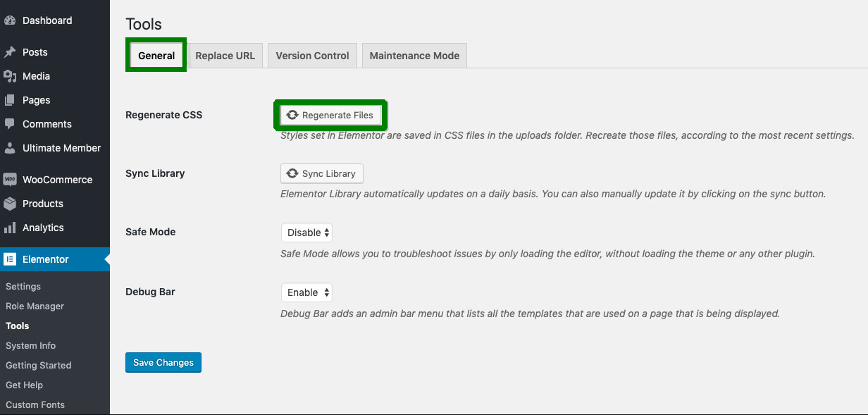Open System Info submenu link
Screen dimensions: 868x415
pyautogui.click(x=30, y=346)
